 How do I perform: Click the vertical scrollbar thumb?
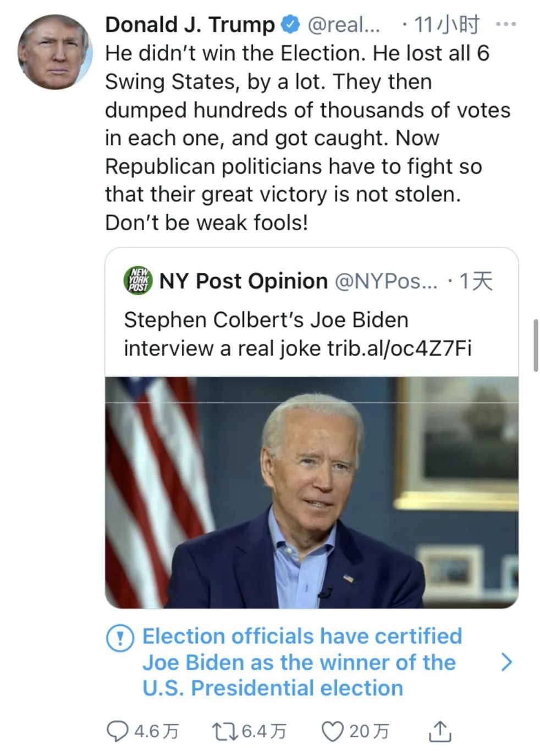[x=536, y=345]
